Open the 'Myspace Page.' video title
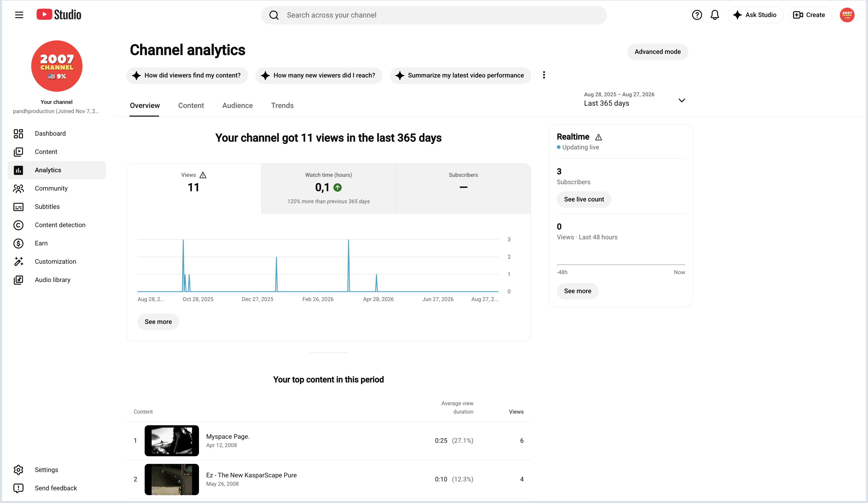 pos(228,436)
